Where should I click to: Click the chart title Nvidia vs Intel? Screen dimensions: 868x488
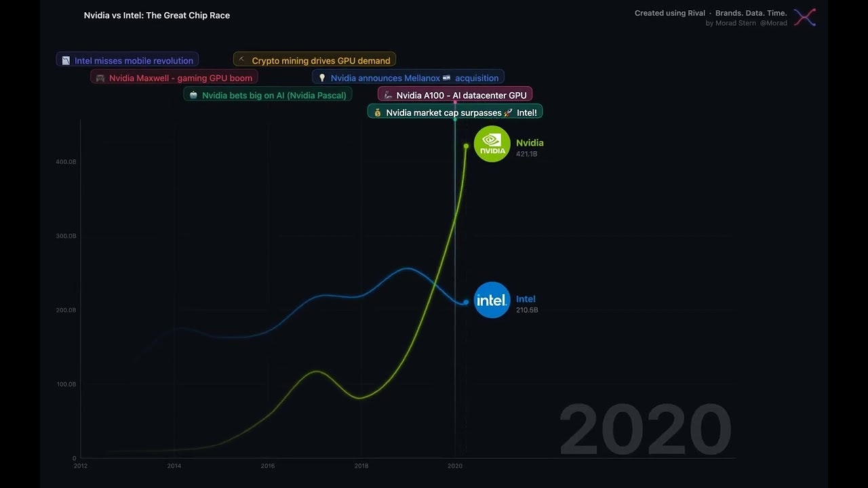coord(157,16)
